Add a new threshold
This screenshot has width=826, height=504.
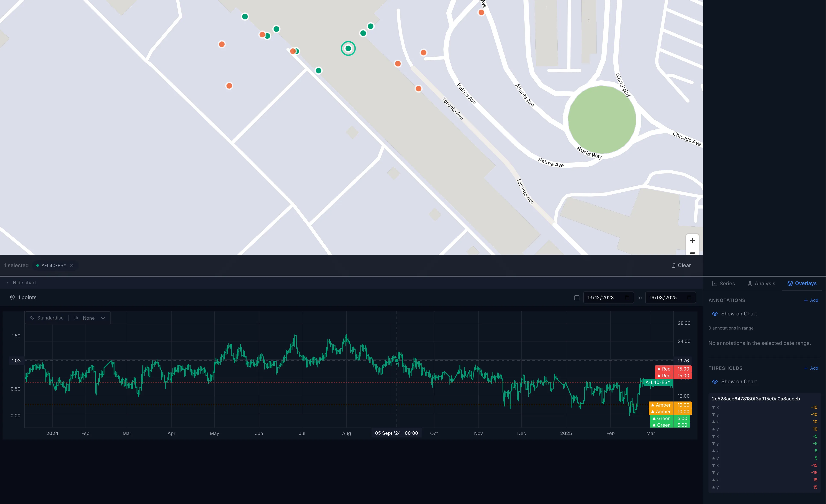[x=811, y=368]
